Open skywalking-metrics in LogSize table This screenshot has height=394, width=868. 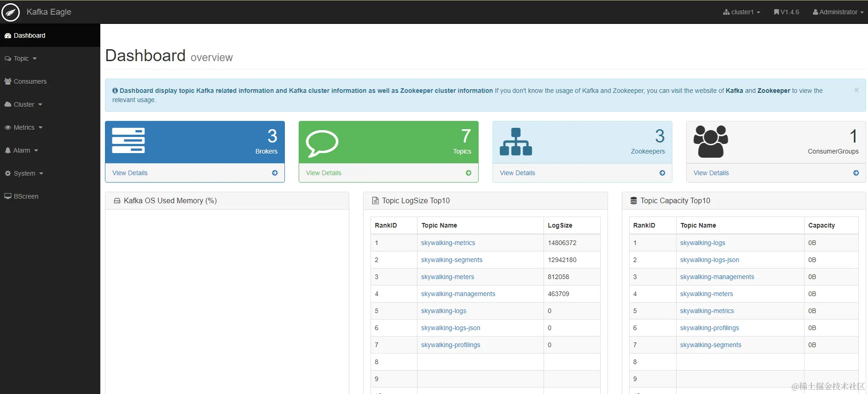tap(448, 243)
